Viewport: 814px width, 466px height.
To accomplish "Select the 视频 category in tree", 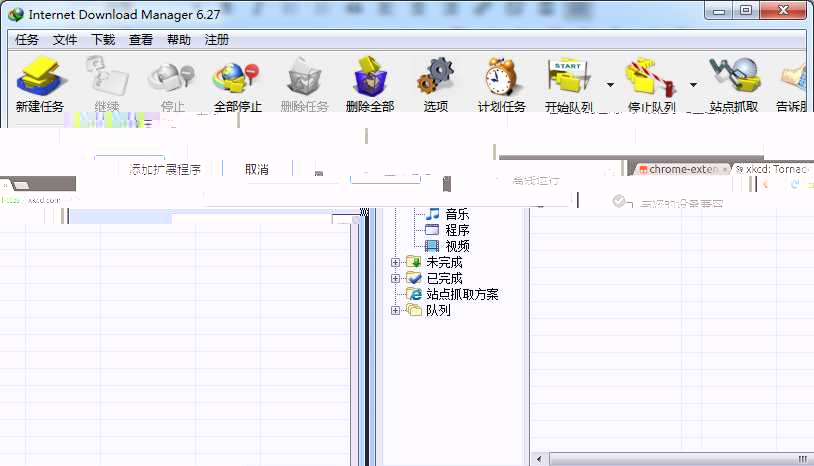I will point(457,246).
